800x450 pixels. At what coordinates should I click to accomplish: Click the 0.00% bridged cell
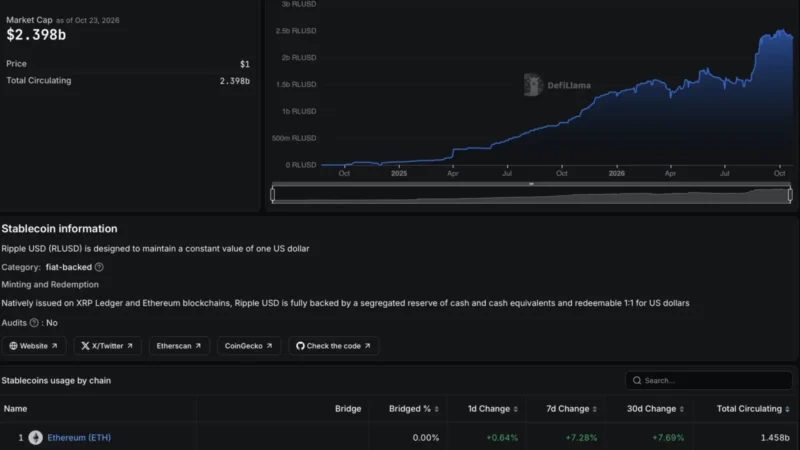click(426, 438)
